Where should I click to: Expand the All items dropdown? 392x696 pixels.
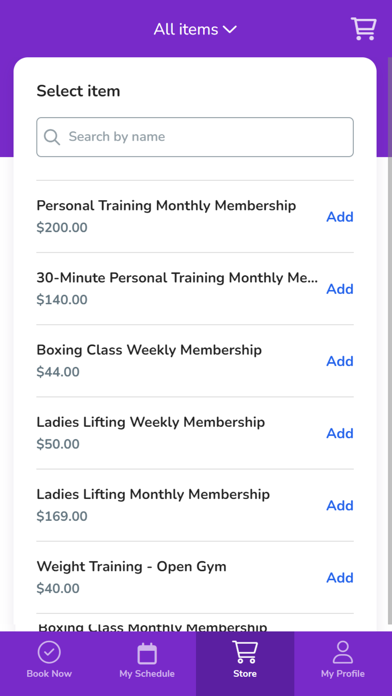coord(195,29)
